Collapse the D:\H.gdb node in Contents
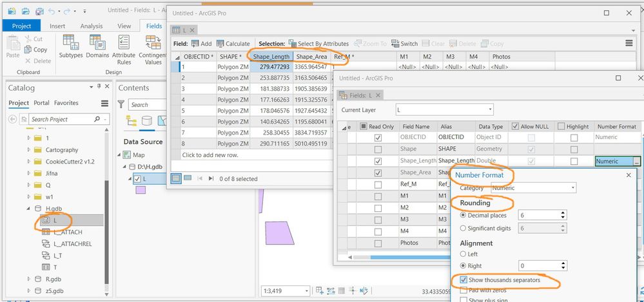644x302 pixels. (126, 167)
